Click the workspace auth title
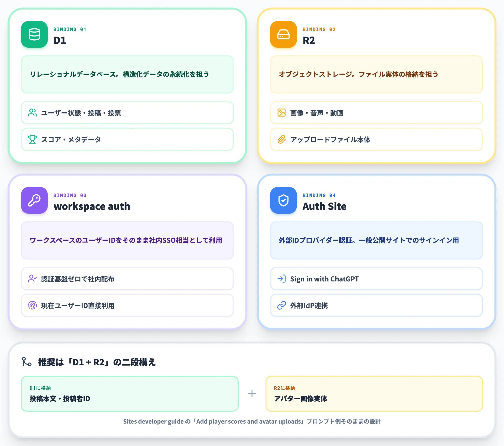The width and height of the screenshot is (504, 446). point(92,207)
